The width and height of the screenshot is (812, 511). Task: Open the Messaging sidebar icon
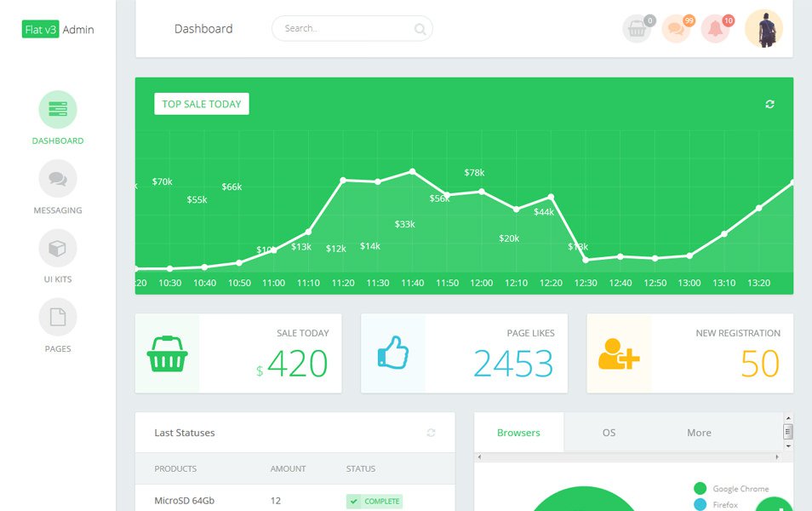58,179
